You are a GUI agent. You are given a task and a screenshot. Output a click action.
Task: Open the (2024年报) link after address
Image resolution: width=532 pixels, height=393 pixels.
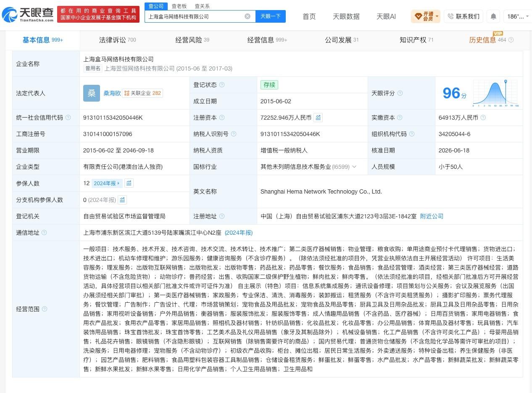[239, 233]
